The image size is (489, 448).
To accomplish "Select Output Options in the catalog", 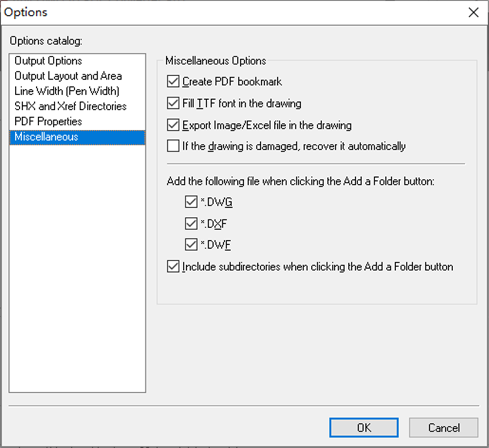I will coord(48,61).
